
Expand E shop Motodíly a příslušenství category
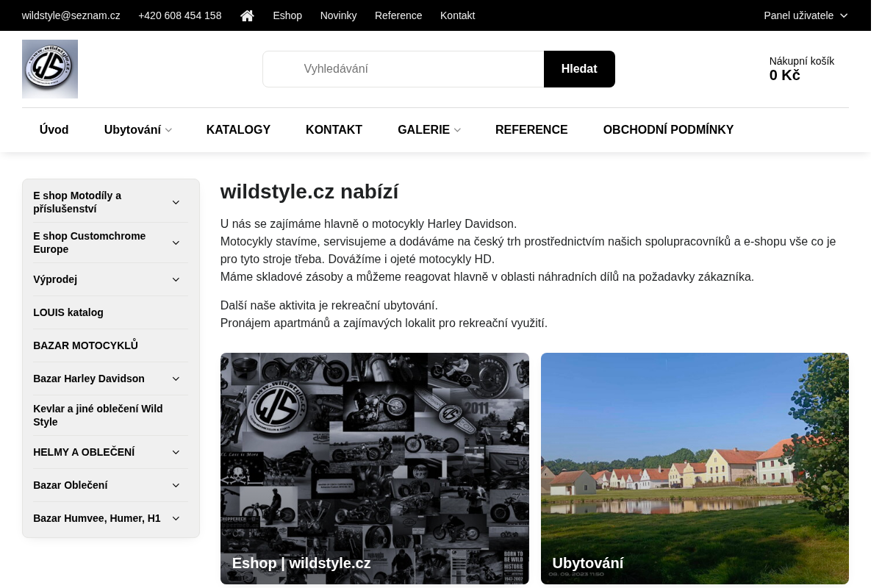tap(176, 202)
